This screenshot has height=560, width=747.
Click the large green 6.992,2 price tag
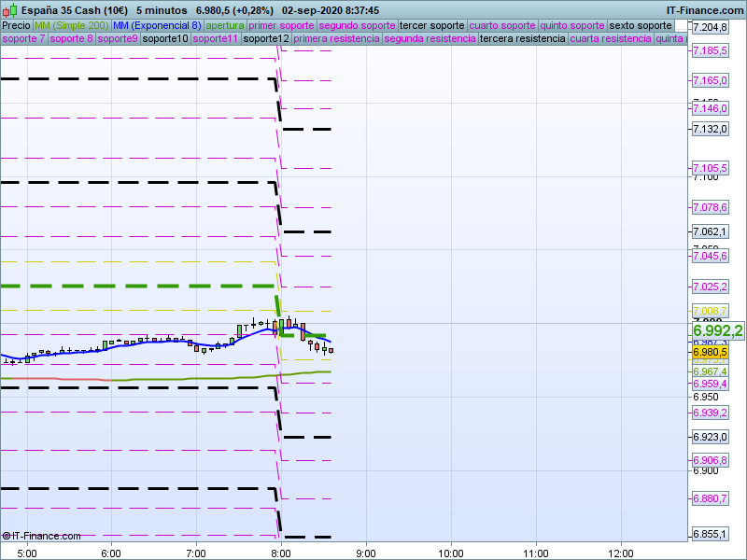pyautogui.click(x=717, y=330)
